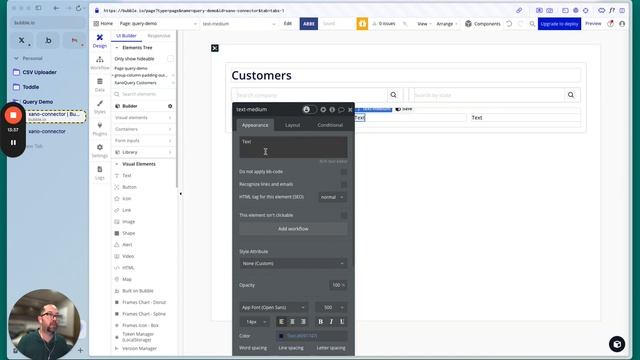
Task: Expand the Form inputs category
Action: (x=143, y=140)
